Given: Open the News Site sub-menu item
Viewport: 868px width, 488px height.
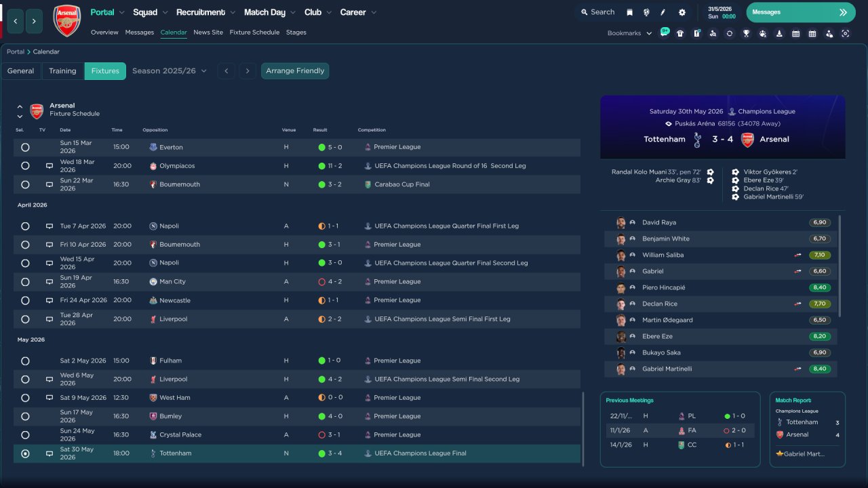Looking at the screenshot, I should [x=208, y=33].
